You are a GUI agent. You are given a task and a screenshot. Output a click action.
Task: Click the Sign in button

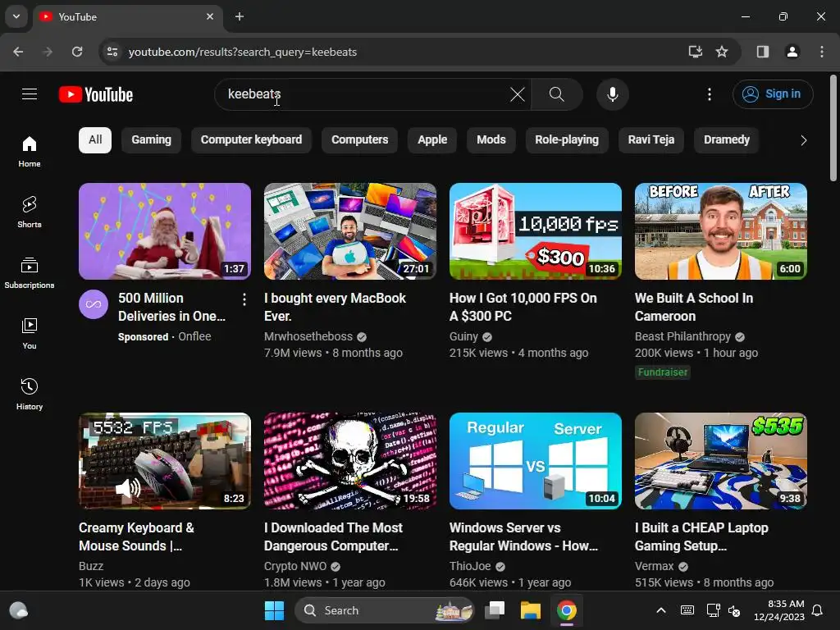point(773,94)
